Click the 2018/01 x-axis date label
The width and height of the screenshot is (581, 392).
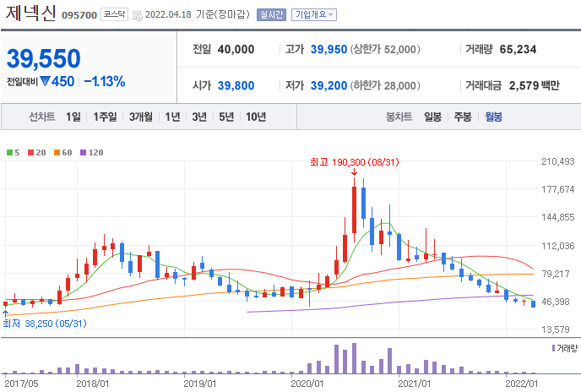(x=93, y=383)
